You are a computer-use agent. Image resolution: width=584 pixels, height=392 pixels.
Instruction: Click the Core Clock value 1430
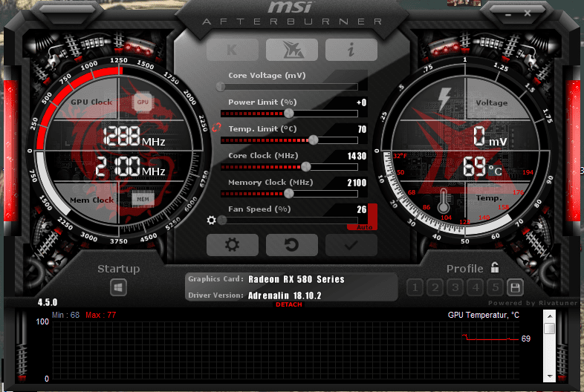click(357, 156)
